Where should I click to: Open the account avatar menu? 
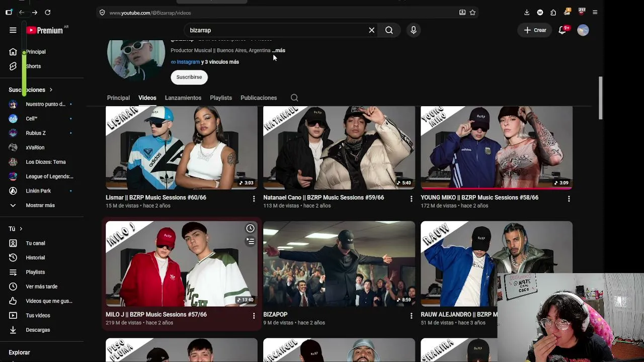click(583, 30)
